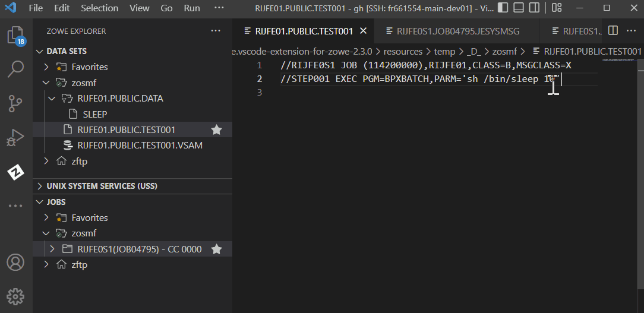This screenshot has width=644, height=313.
Task: Toggle the bottom panel layout button
Action: (519, 8)
